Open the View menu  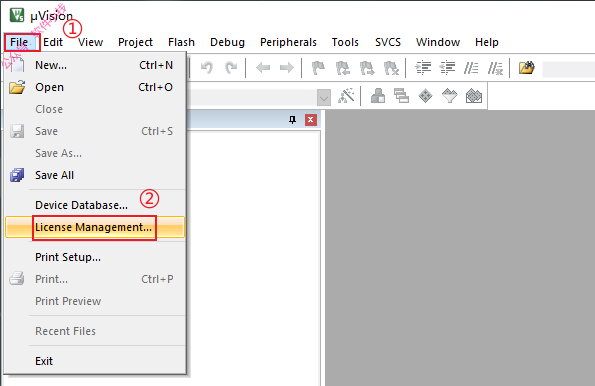click(x=90, y=42)
